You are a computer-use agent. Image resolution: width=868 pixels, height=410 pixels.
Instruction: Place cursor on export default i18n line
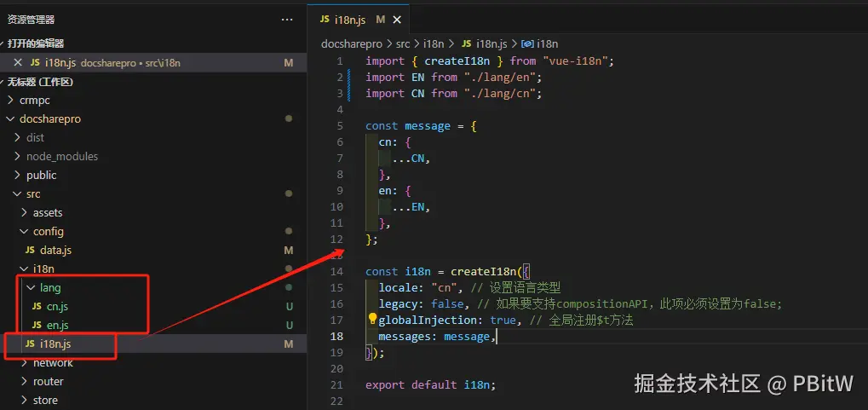[x=430, y=384]
